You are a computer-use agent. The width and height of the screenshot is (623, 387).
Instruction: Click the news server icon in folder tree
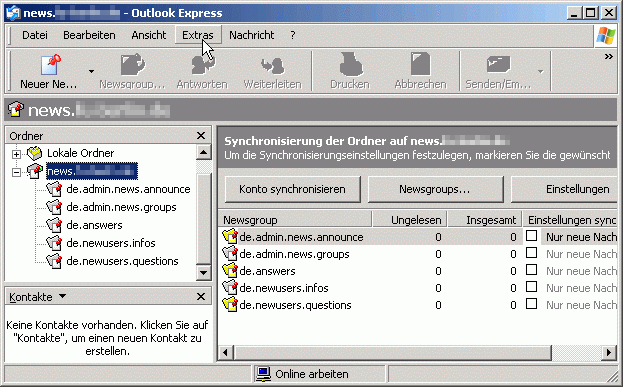[x=35, y=171]
